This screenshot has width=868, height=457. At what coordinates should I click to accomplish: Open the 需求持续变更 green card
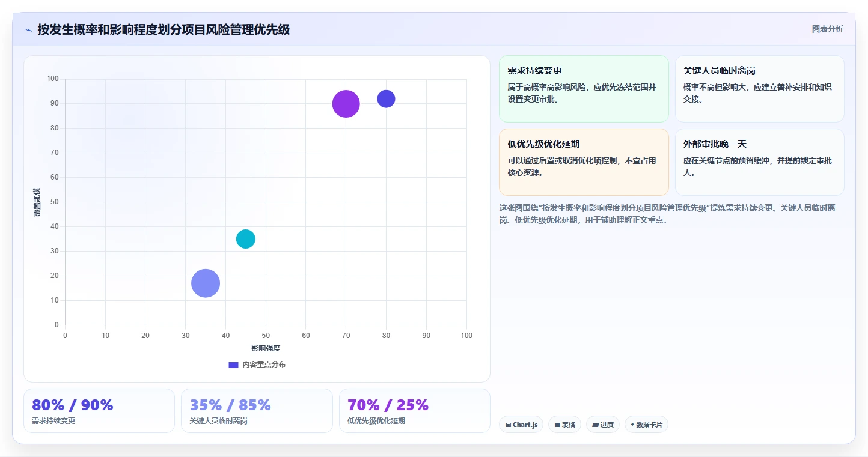(x=584, y=89)
